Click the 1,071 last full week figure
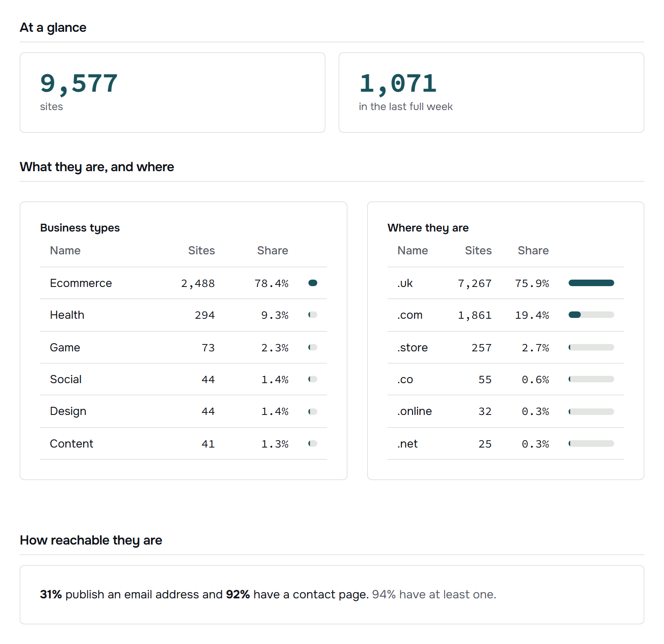The image size is (664, 644). click(x=398, y=84)
